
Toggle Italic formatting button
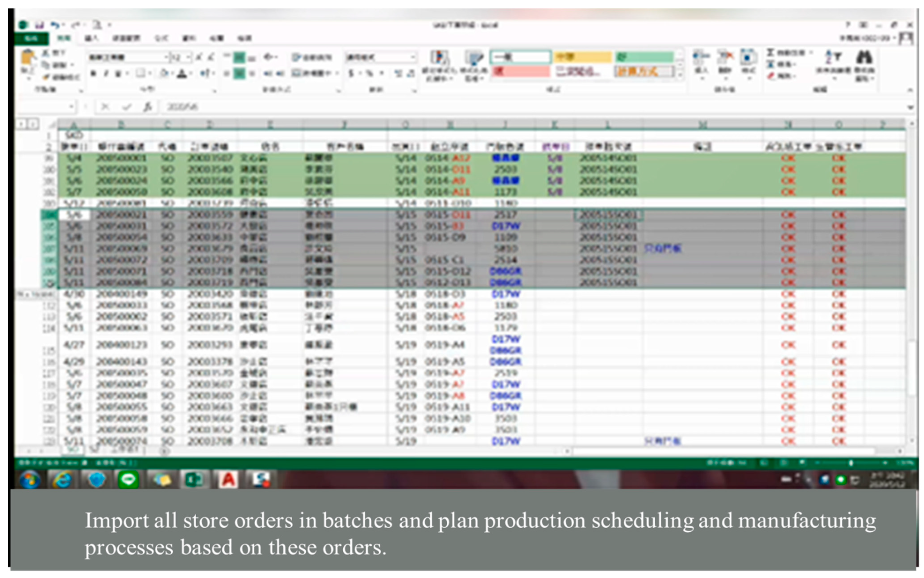pos(106,73)
